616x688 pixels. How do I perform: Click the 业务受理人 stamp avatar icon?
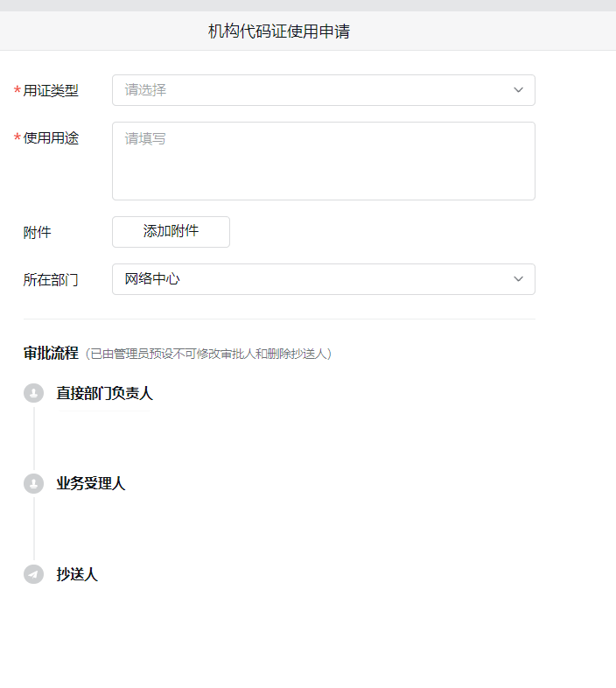click(34, 483)
